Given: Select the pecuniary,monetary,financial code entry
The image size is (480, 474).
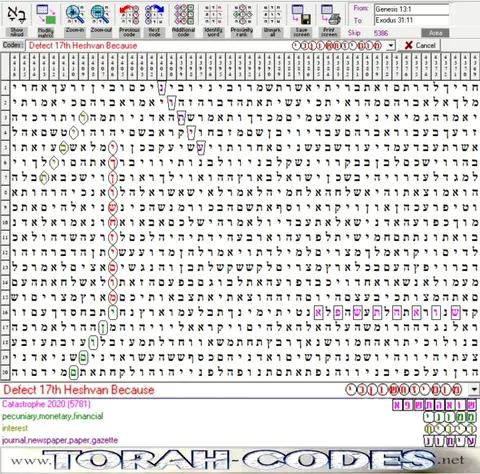Looking at the screenshot, I should pyautogui.click(x=53, y=416).
